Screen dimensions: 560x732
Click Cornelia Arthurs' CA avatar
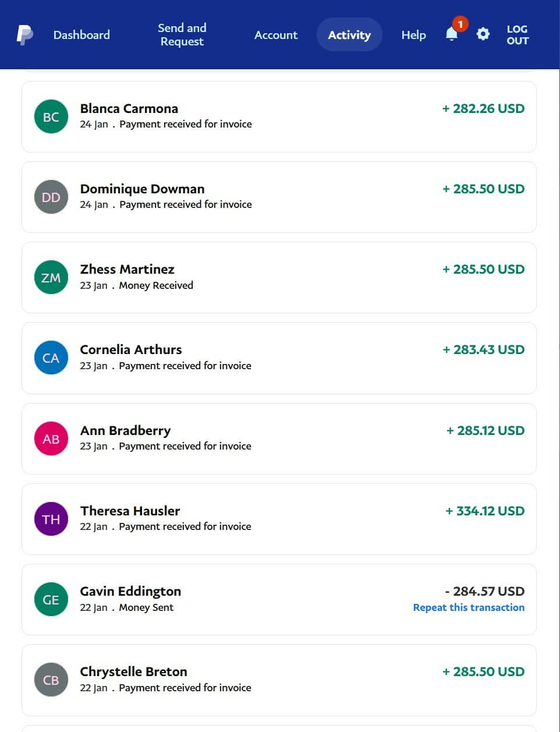[x=51, y=358]
